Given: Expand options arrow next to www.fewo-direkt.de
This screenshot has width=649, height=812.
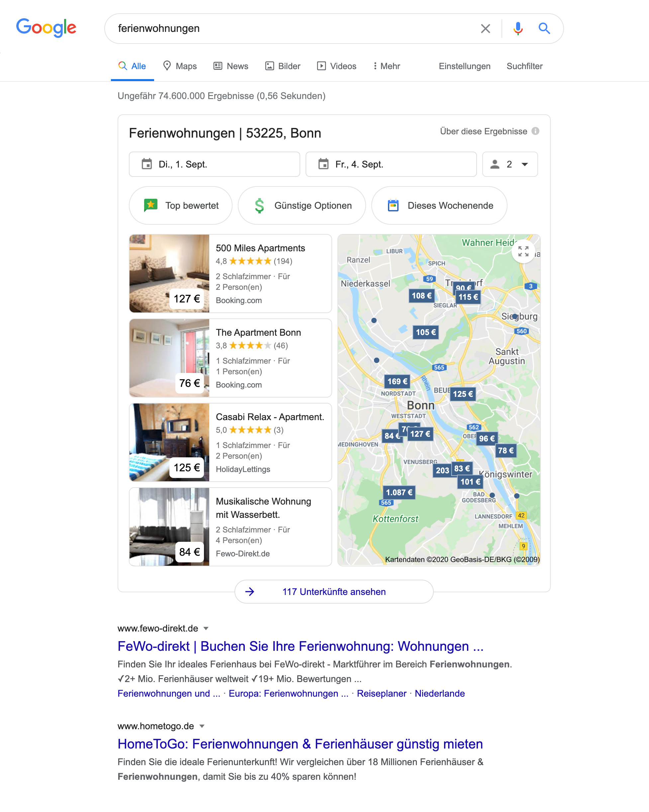Looking at the screenshot, I should 206,628.
